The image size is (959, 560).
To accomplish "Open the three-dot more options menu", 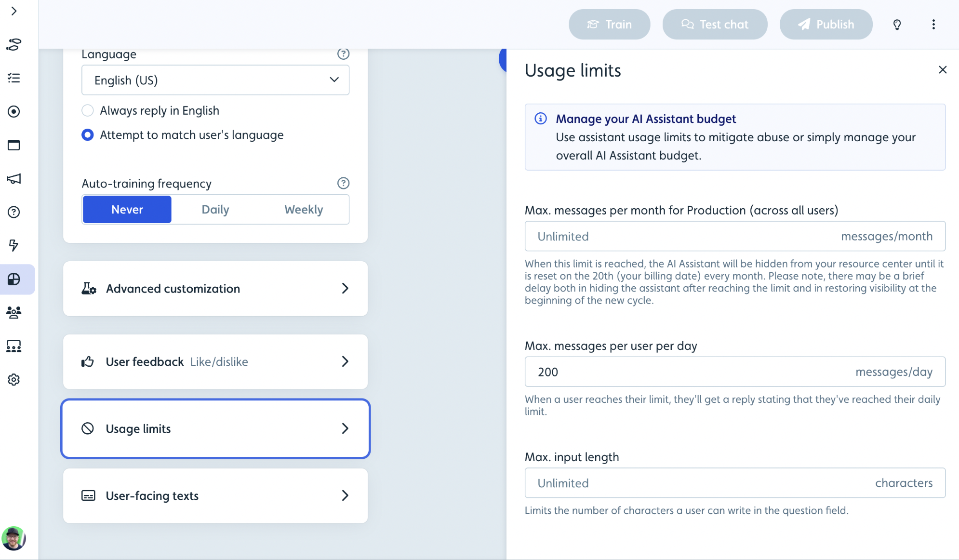I will tap(933, 25).
